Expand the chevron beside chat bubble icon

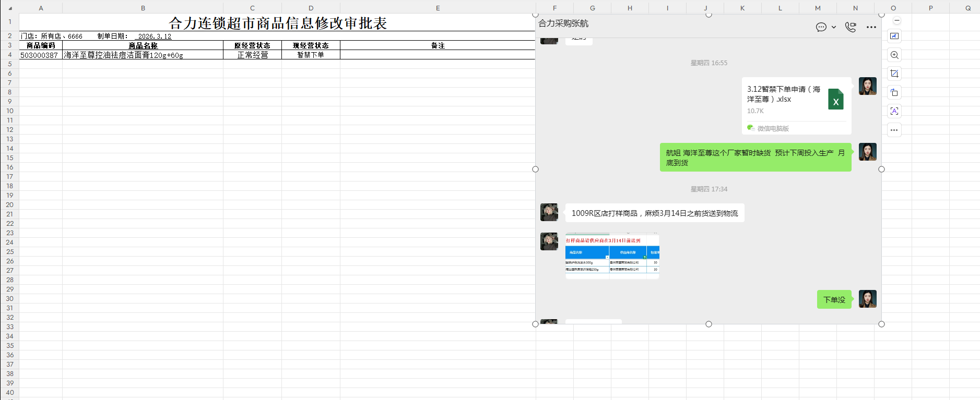pos(834,27)
